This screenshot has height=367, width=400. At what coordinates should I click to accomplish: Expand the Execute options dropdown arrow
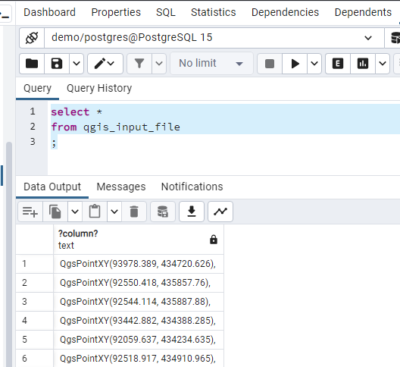314,63
